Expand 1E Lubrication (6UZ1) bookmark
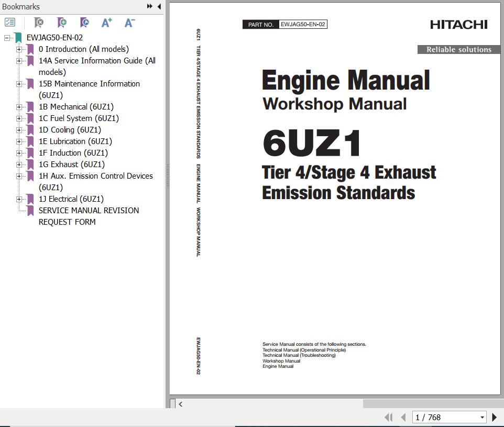 [19, 142]
